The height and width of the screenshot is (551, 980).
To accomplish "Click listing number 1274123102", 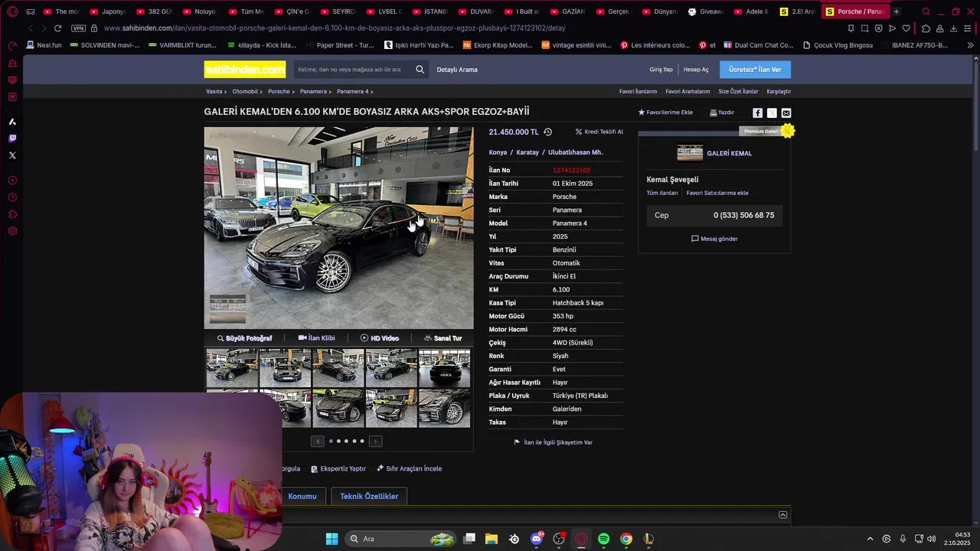I will (x=571, y=170).
